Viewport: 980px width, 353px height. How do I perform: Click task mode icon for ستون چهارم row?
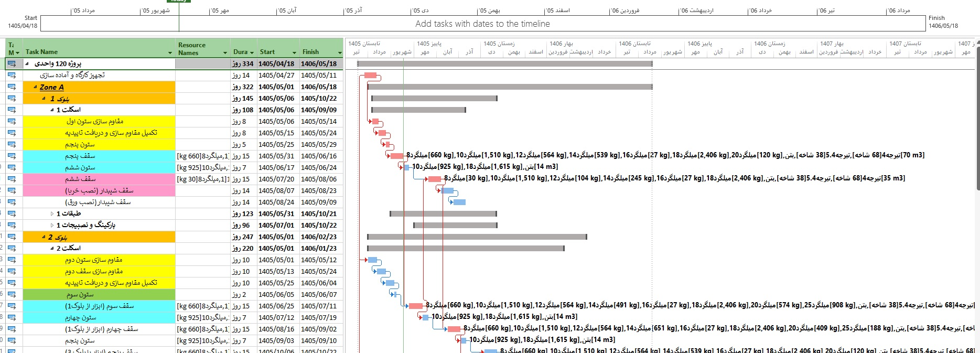(12, 317)
